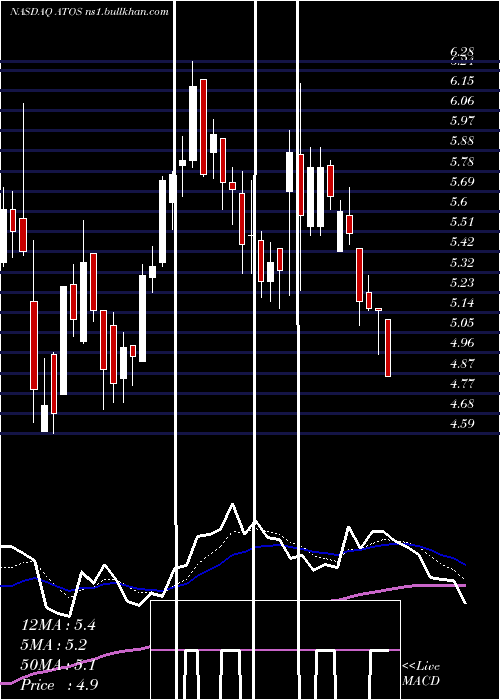
Task: Click the 5.51 price axis label
Action: pyautogui.click(x=462, y=222)
